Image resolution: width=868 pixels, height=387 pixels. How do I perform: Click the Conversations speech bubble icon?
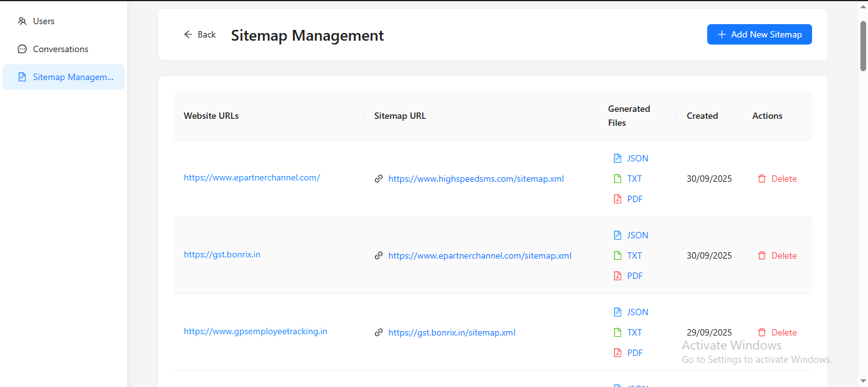click(x=22, y=49)
